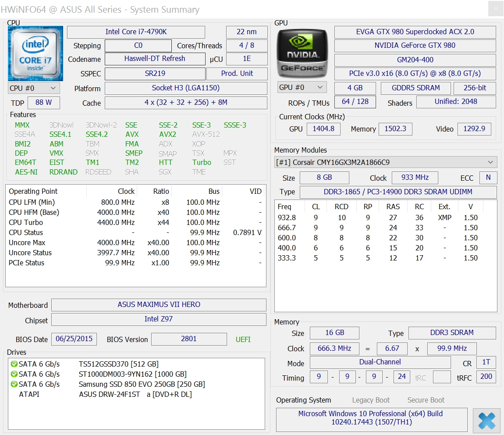Viewport: 504px width, 435px height.
Task: Click the RDRAND feature flag
Action: [x=63, y=172]
